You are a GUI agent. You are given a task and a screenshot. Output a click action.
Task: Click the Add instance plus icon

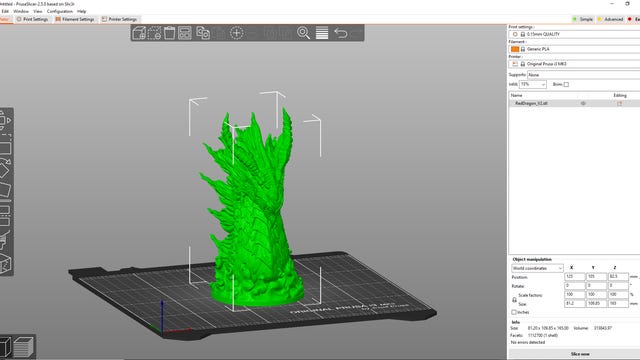click(237, 33)
